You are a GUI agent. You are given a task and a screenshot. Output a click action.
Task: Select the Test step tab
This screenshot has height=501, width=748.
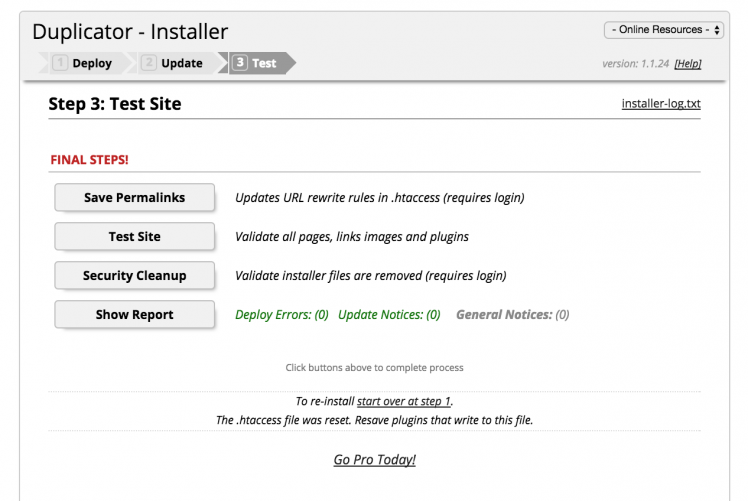pyautogui.click(x=258, y=63)
